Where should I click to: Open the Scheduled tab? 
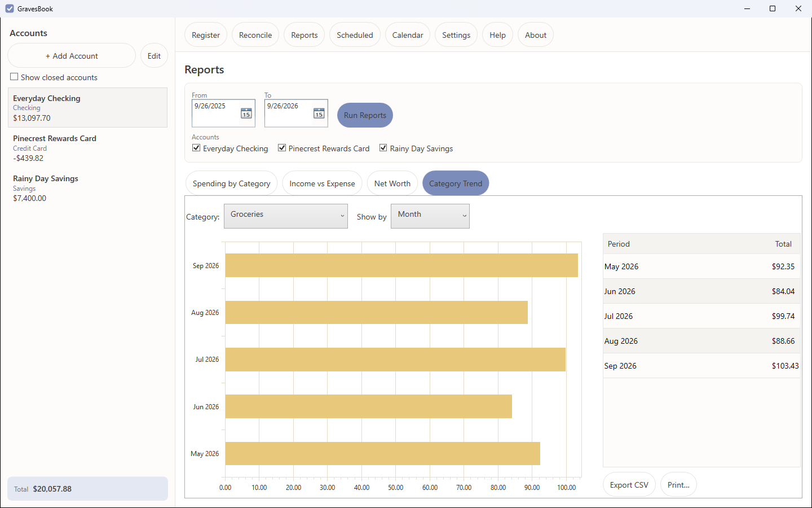[x=355, y=35]
